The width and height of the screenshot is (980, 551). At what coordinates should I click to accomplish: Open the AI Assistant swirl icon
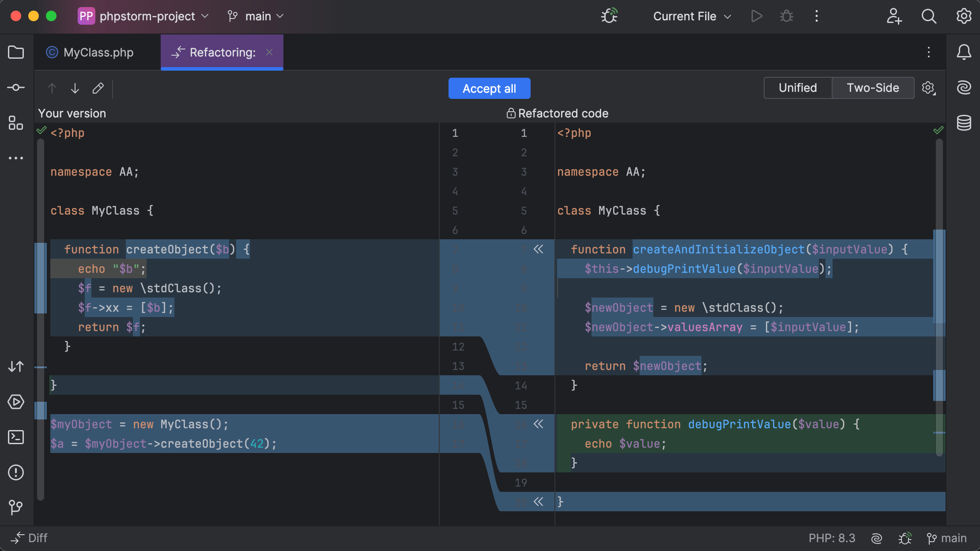(964, 87)
